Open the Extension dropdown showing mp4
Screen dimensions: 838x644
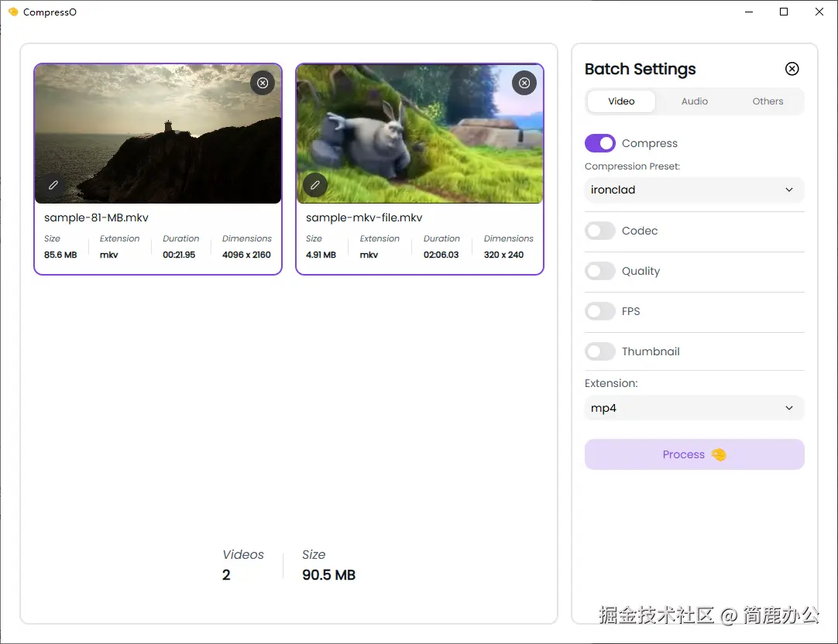(x=693, y=408)
